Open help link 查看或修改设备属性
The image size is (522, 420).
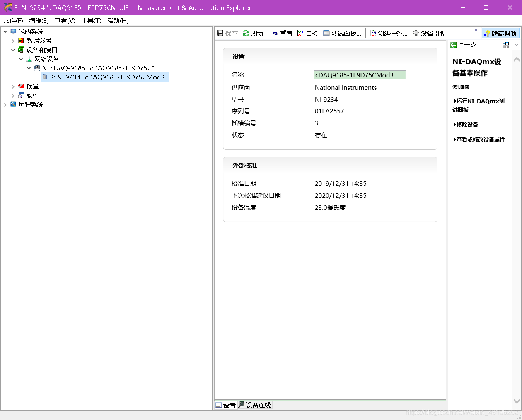point(479,139)
